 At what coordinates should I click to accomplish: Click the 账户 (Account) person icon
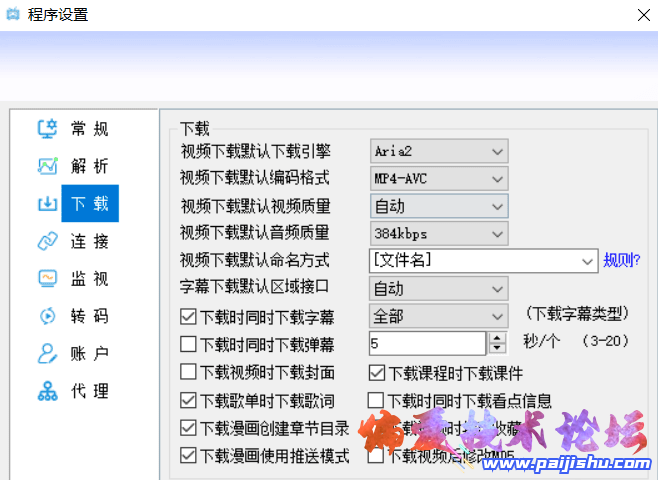[x=47, y=353]
